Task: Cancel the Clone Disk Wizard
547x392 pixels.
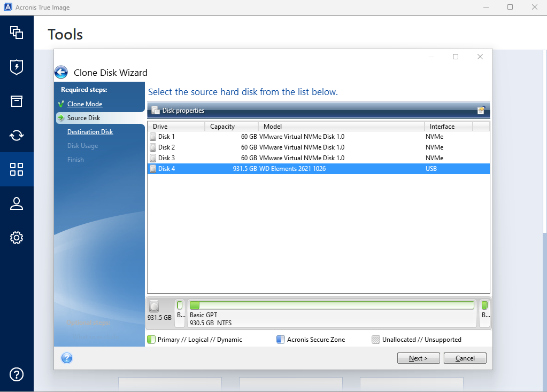Action: [x=464, y=358]
